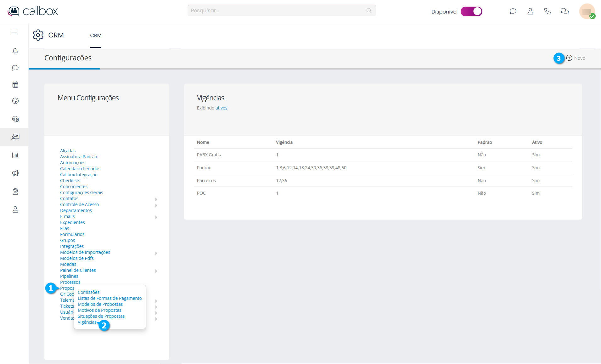
Task: Select Modelos de Propostas in submenu
Action: [x=100, y=304]
